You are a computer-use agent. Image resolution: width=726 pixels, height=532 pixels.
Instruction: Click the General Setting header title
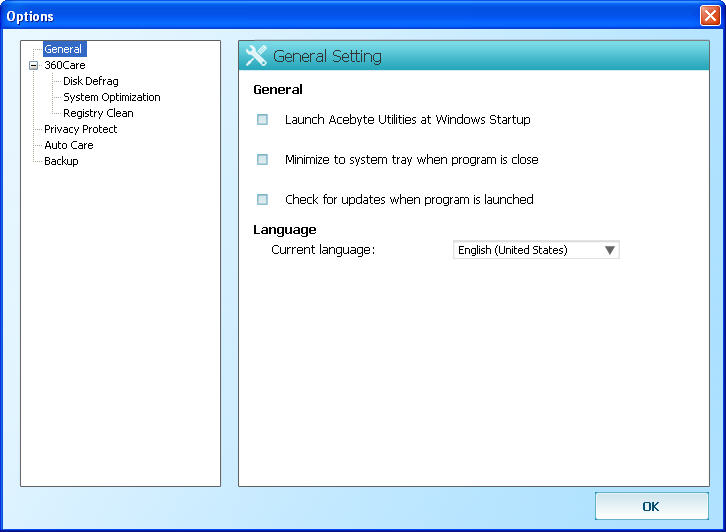[327, 56]
